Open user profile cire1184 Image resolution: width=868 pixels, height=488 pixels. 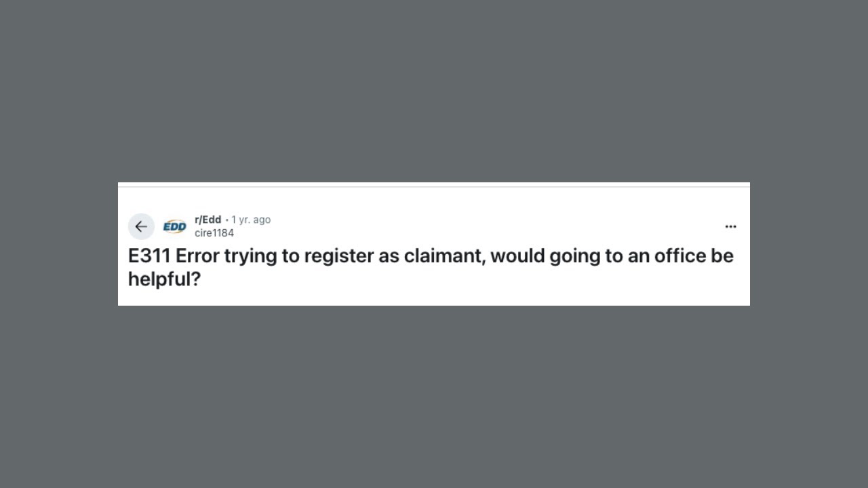pos(214,233)
